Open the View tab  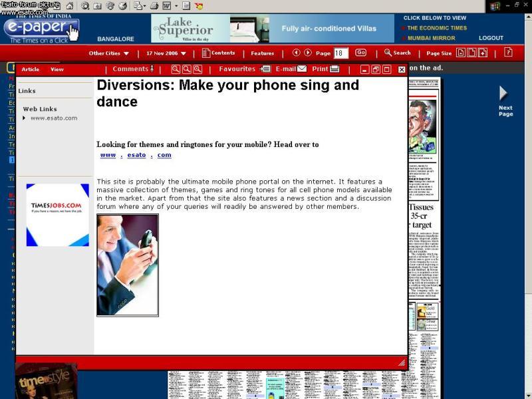[57, 69]
